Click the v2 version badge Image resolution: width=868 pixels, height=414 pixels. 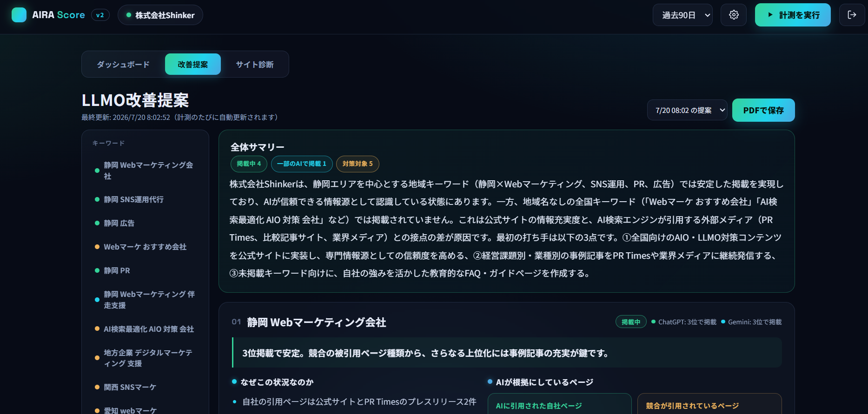click(x=100, y=15)
